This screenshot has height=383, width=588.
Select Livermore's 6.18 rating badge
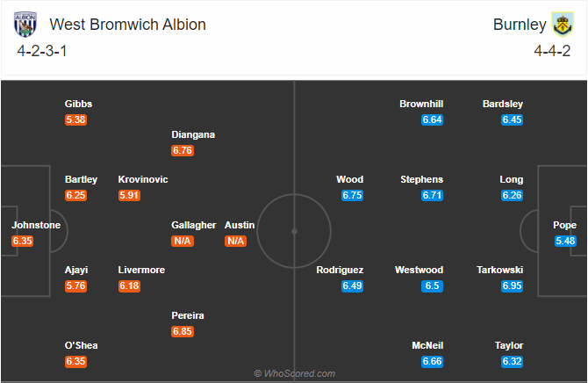point(129,286)
